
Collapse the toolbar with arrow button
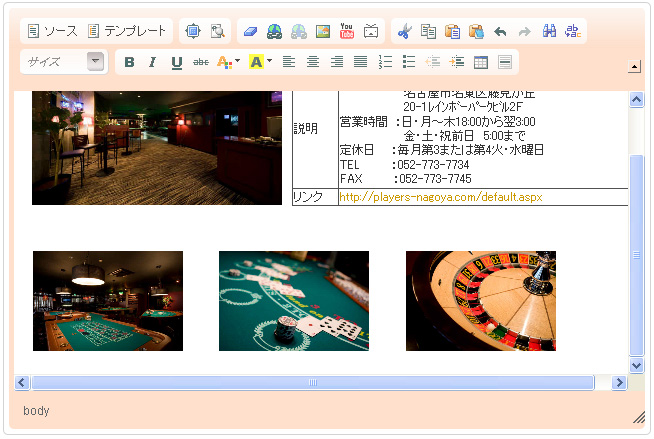point(633,67)
